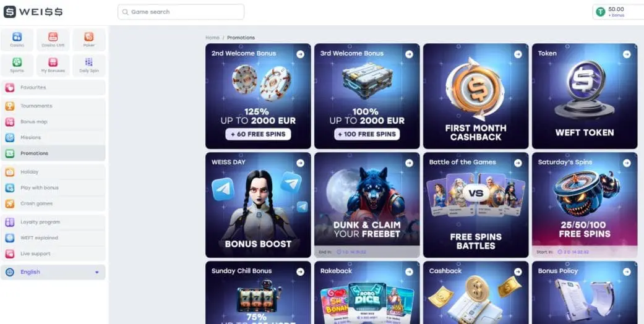Click the arrow icon on Token card
This screenshot has width=644, height=324.
(626, 54)
